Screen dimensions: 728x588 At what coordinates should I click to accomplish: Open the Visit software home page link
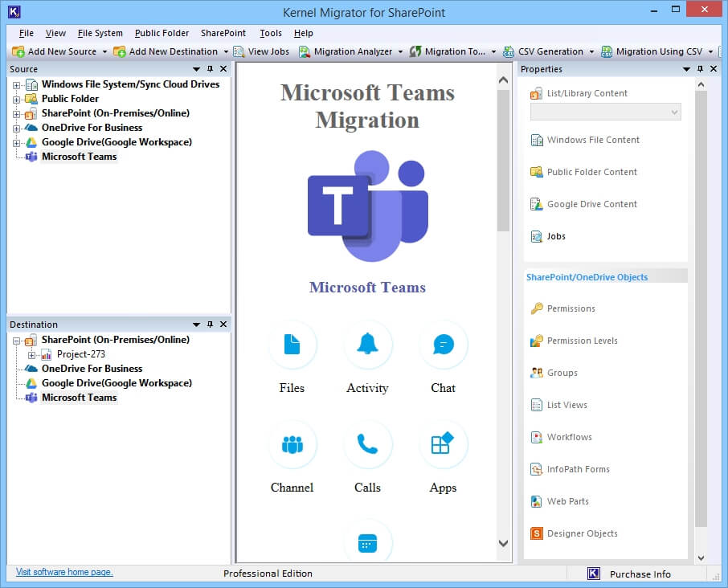click(64, 572)
